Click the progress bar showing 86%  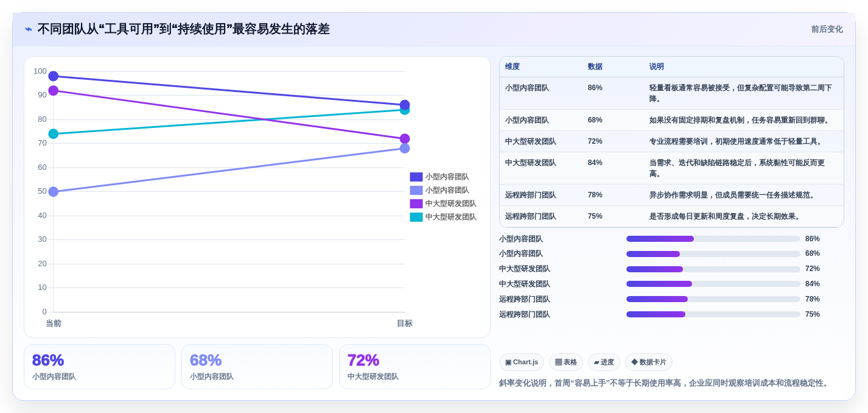pos(713,239)
